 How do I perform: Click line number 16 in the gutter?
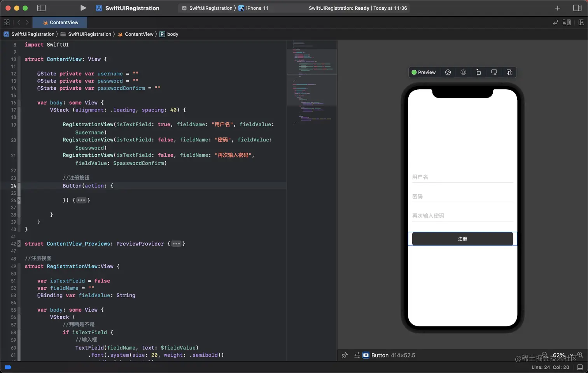13,103
